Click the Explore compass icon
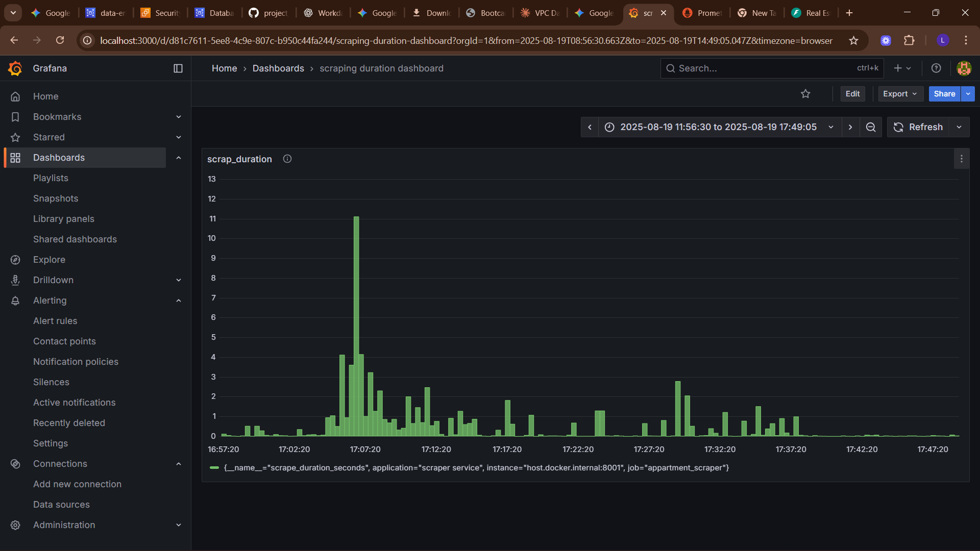 pyautogui.click(x=15, y=260)
